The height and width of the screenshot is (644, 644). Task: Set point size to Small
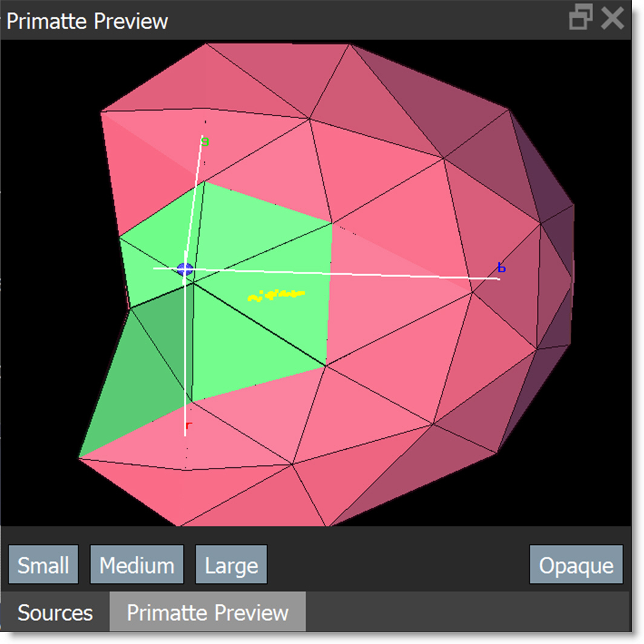point(43,565)
